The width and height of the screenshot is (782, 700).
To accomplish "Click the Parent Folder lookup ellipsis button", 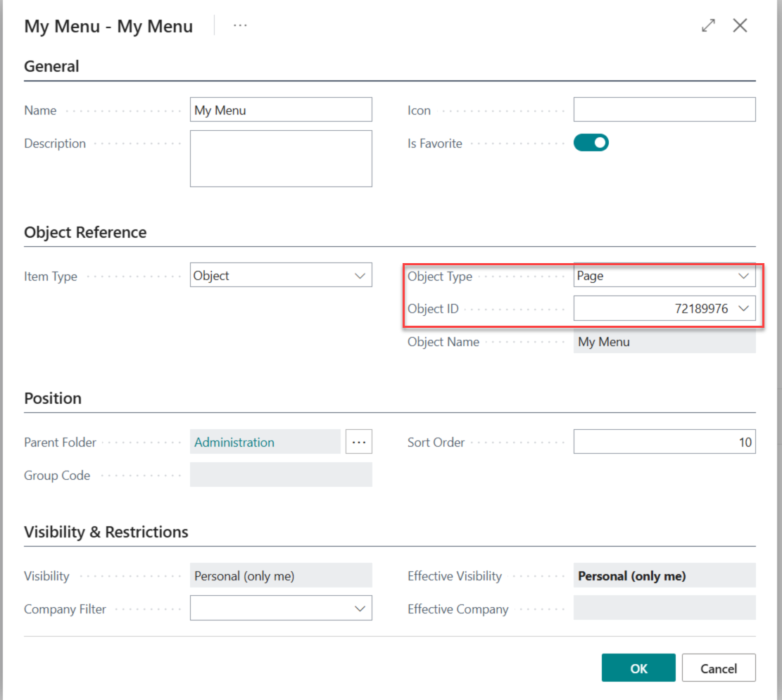I will pos(358,442).
